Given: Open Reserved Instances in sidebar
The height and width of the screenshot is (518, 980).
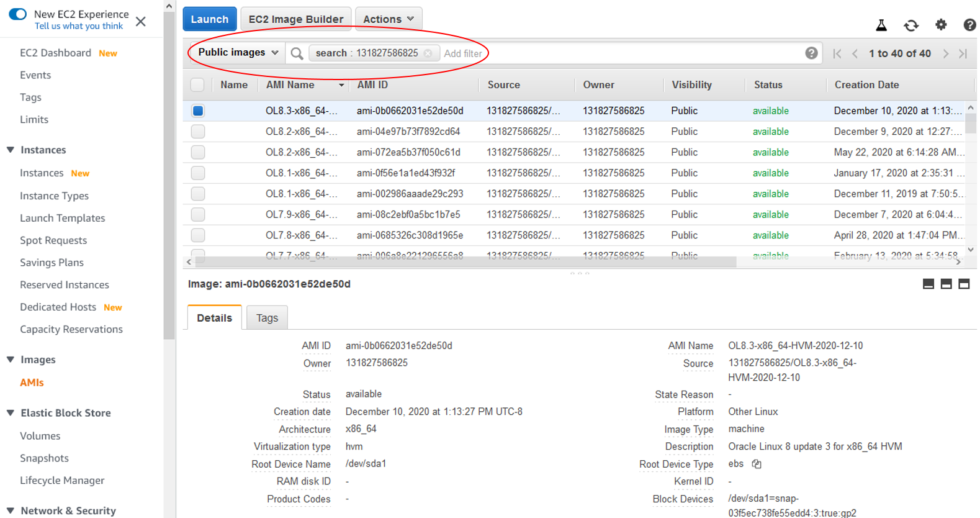Looking at the screenshot, I should 65,284.
